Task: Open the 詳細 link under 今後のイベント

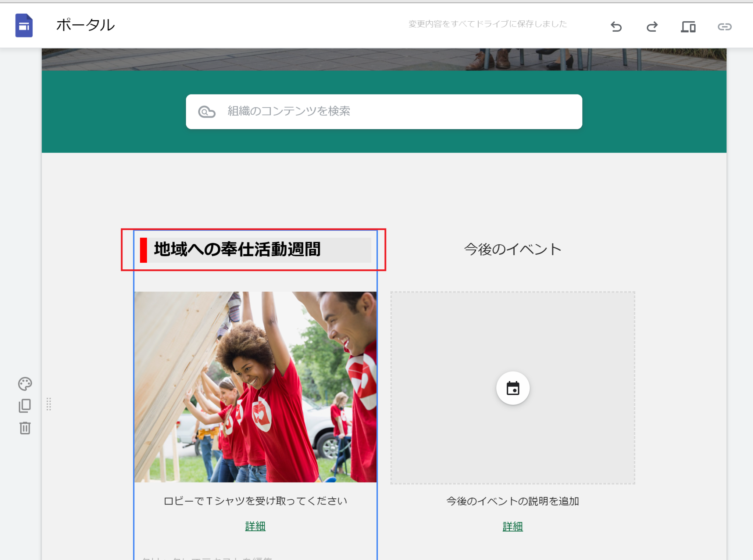Action: pos(513,527)
